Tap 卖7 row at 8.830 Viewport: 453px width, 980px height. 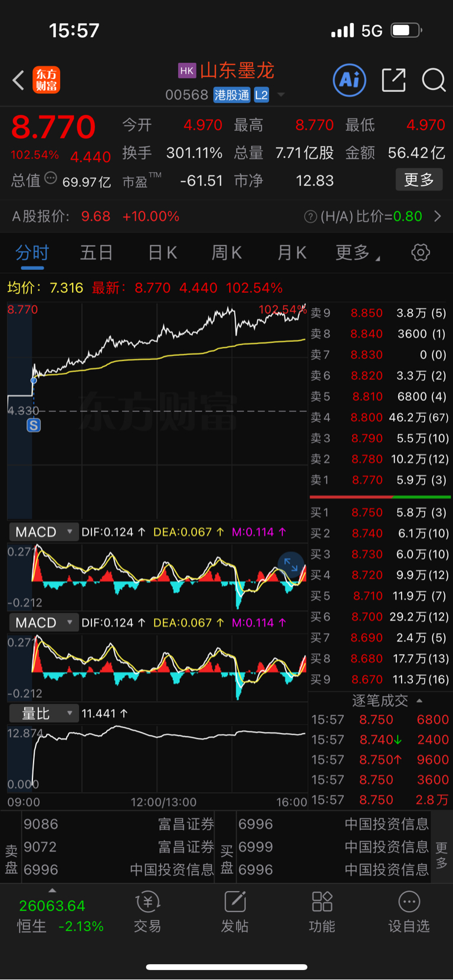(x=379, y=355)
